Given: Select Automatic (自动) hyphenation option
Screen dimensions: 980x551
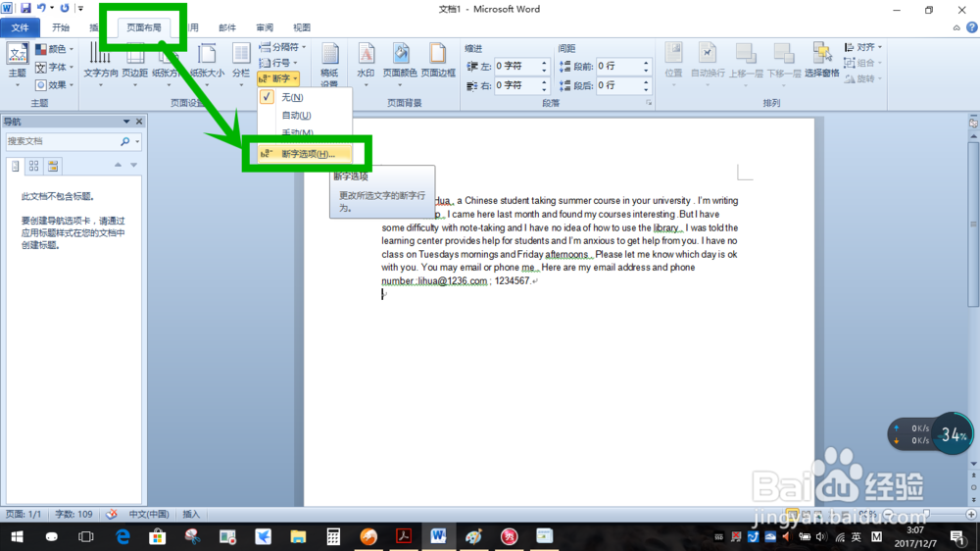Looking at the screenshot, I should click(x=305, y=115).
